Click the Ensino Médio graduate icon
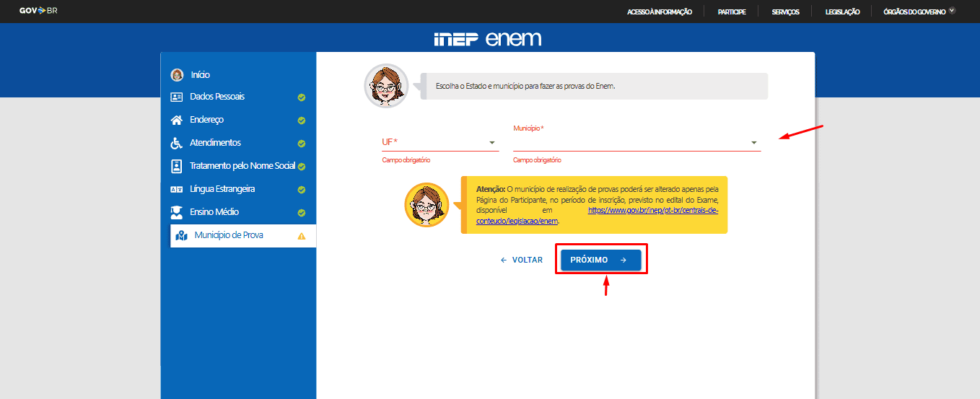Image resolution: width=980 pixels, height=399 pixels. tap(177, 212)
